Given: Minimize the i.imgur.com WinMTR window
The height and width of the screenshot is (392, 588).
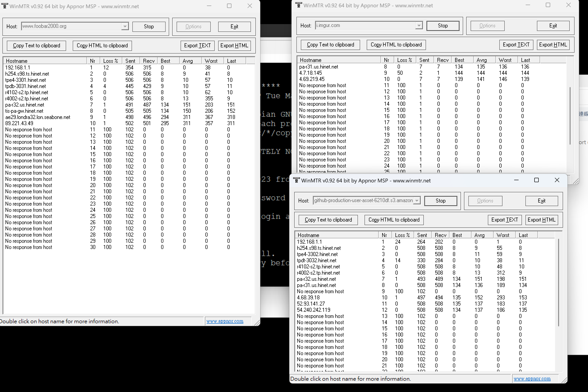Looking at the screenshot, I should click(x=528, y=5).
